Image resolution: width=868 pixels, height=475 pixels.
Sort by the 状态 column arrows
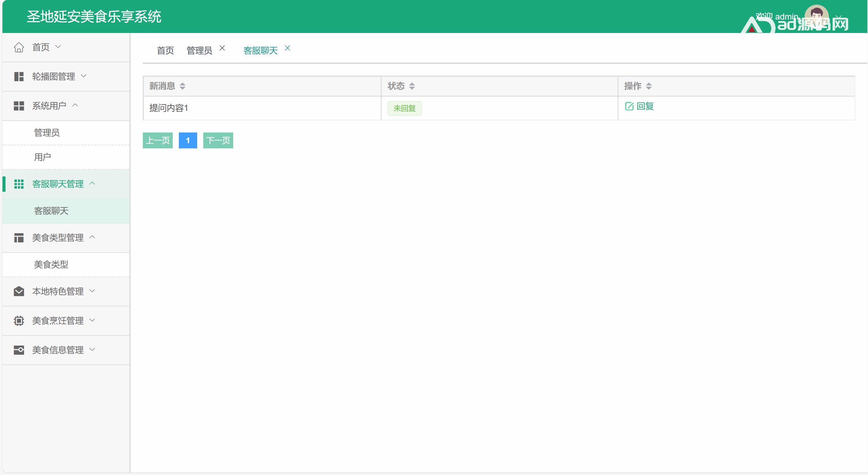(x=412, y=86)
